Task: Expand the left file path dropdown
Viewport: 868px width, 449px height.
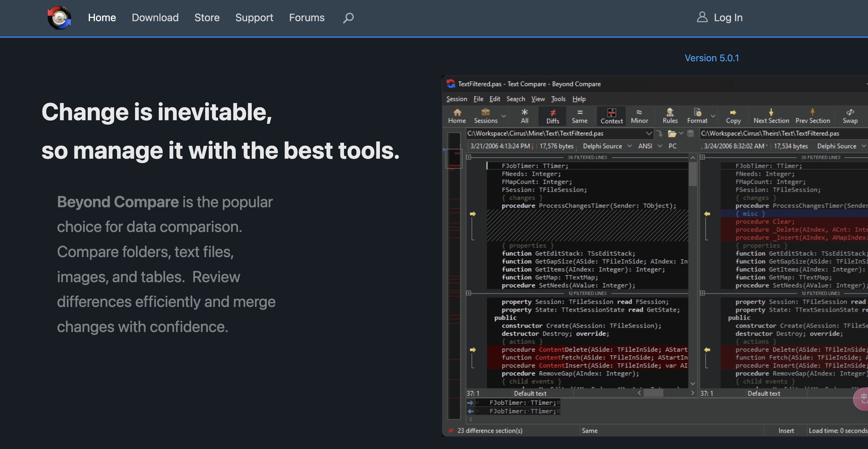Action: pyautogui.click(x=648, y=133)
